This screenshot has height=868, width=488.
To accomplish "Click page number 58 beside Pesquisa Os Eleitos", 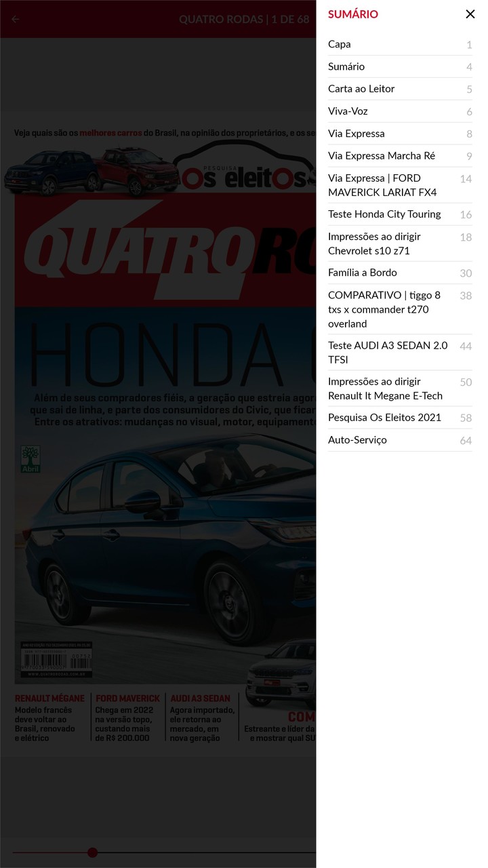I will tap(466, 418).
